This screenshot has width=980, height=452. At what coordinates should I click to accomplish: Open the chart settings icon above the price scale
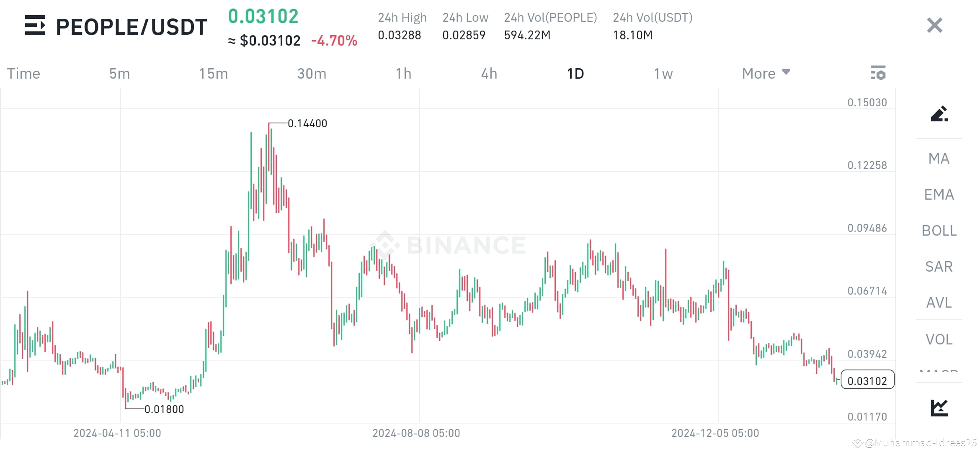tap(879, 73)
